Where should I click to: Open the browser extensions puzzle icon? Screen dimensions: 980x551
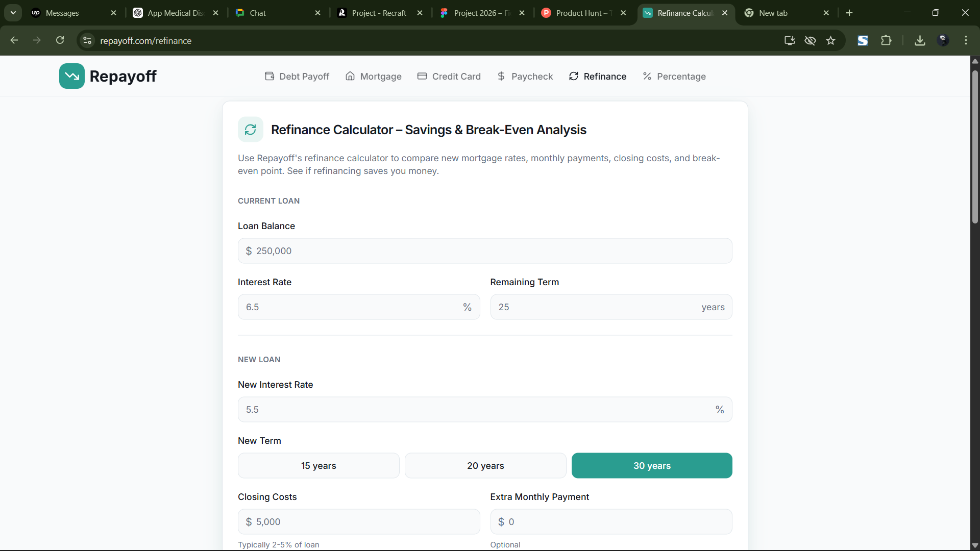point(886,40)
